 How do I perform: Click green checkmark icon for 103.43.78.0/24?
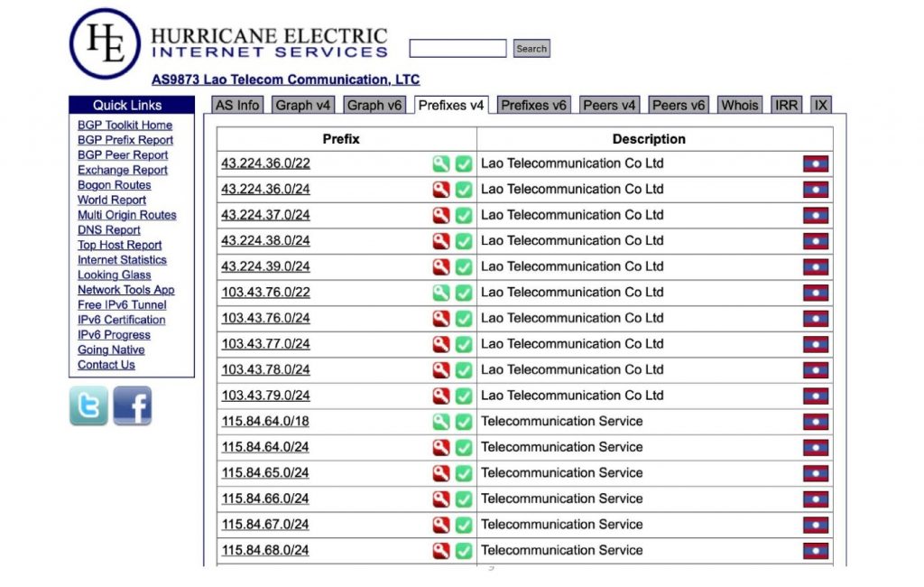pos(464,370)
